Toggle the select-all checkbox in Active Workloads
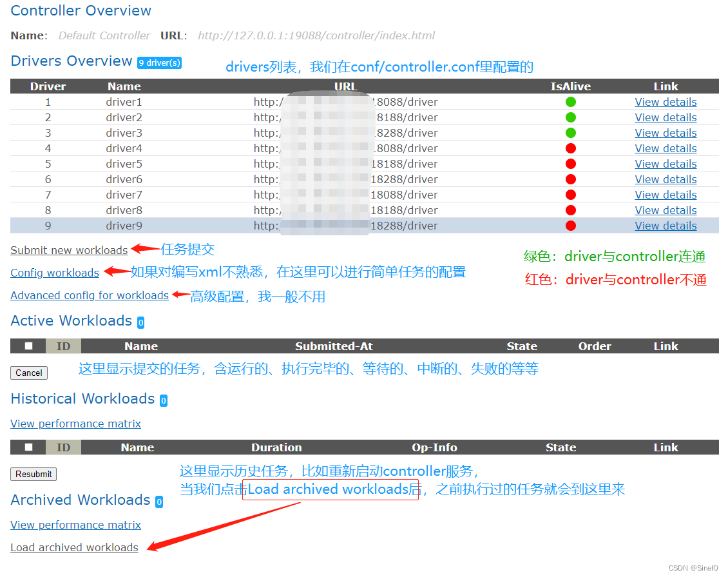The width and height of the screenshot is (728, 577). [x=28, y=346]
